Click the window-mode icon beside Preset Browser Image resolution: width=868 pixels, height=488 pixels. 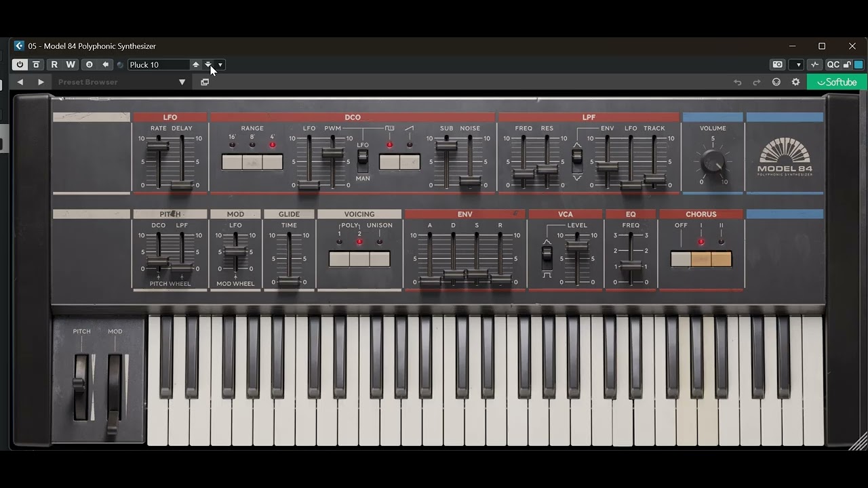coord(205,82)
